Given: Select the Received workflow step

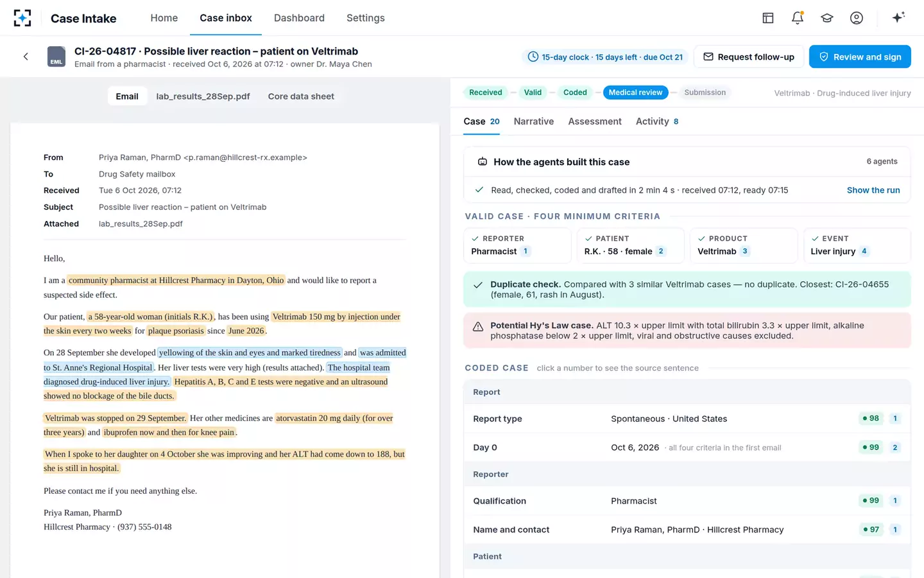Looking at the screenshot, I should tap(486, 92).
